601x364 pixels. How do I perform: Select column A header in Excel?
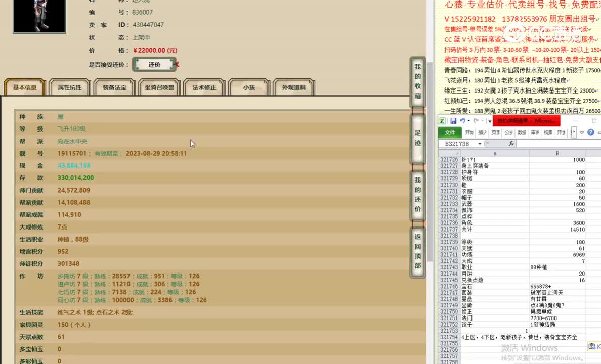(495, 153)
